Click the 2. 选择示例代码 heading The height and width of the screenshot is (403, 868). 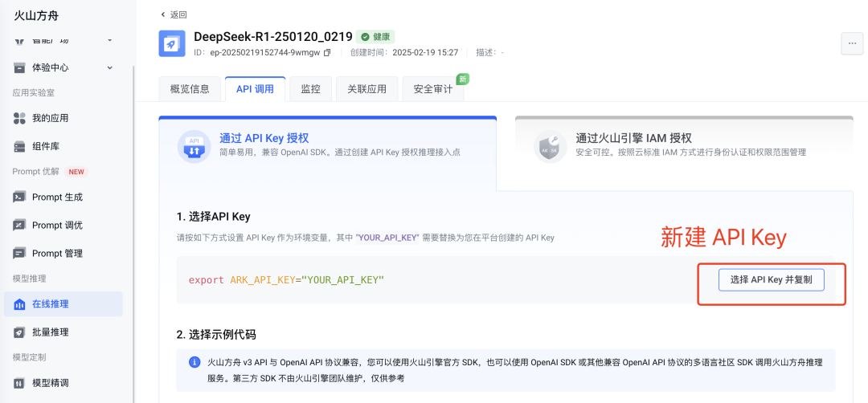pos(216,335)
